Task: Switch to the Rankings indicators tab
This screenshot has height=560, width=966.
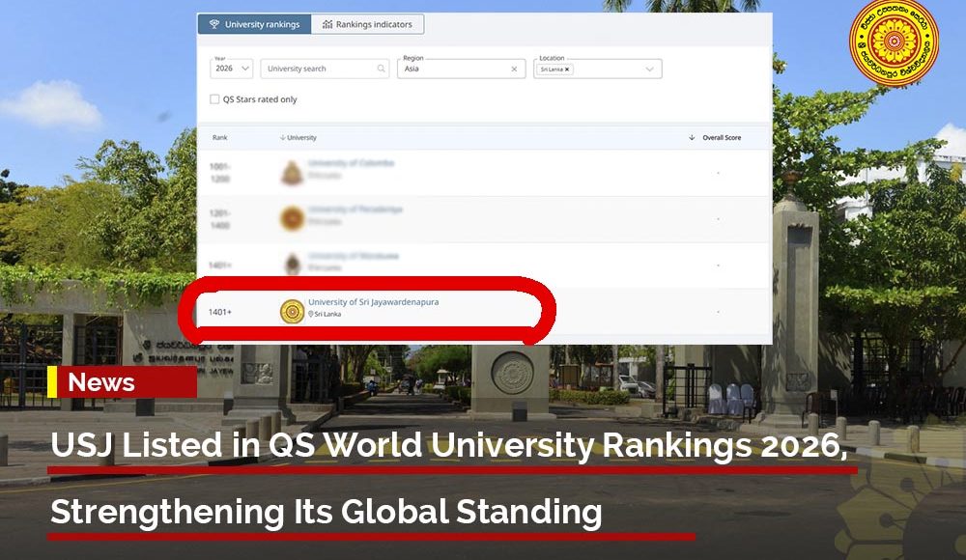Action: 367,24
